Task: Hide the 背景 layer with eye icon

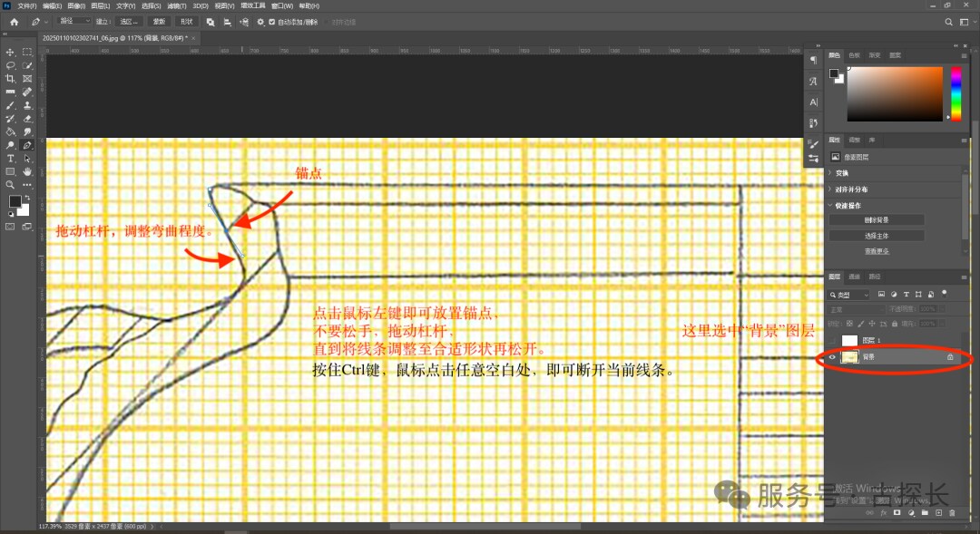Action: coord(832,357)
